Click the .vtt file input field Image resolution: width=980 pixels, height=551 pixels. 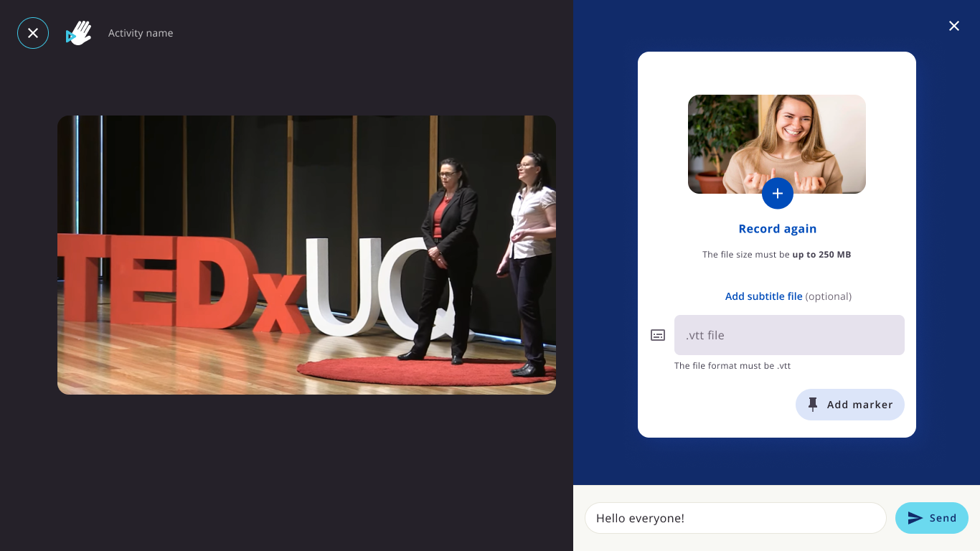click(x=789, y=335)
